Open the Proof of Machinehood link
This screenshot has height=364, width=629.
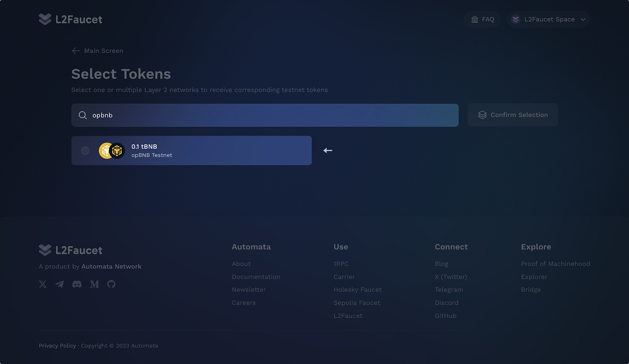pyautogui.click(x=556, y=264)
